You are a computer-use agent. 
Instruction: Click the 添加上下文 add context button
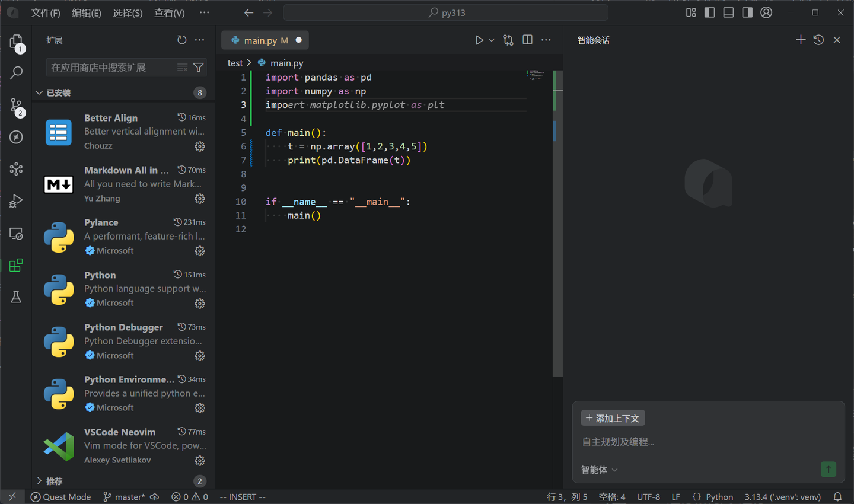point(613,418)
